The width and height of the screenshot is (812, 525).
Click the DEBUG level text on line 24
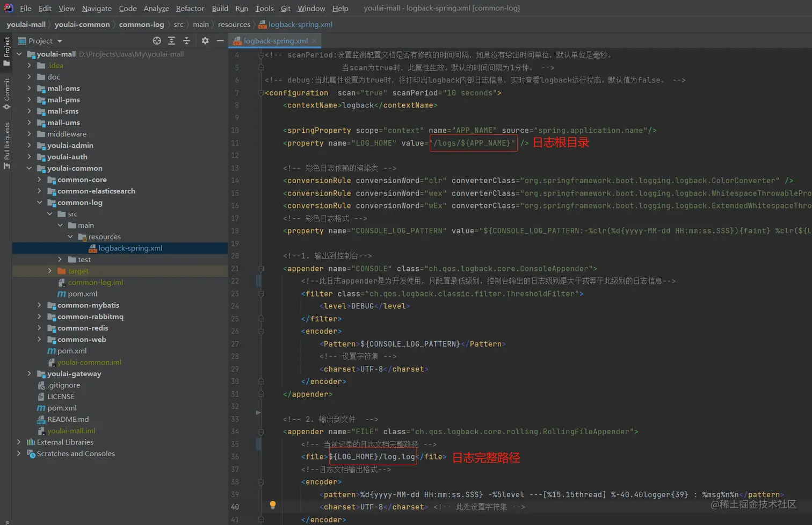(x=363, y=306)
